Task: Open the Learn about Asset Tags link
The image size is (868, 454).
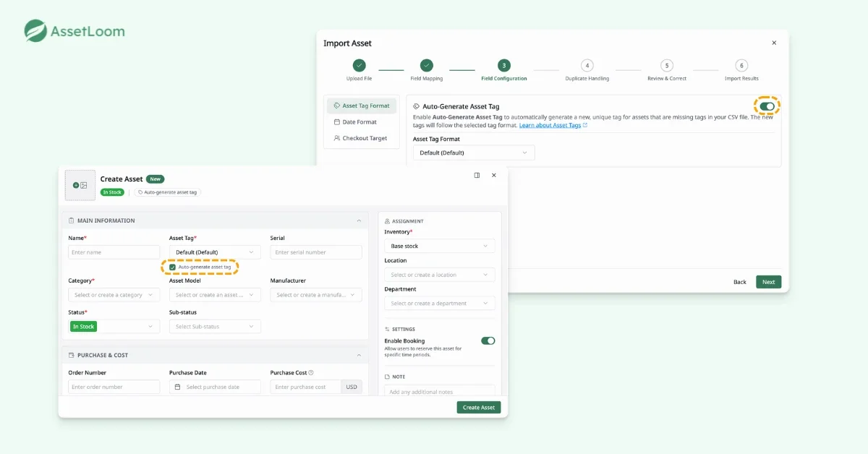Action: (x=553, y=125)
